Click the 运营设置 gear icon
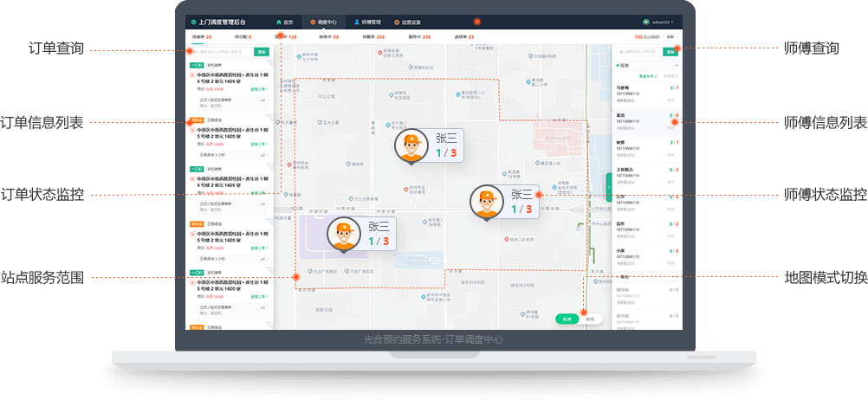The width and height of the screenshot is (868, 400). point(397,22)
